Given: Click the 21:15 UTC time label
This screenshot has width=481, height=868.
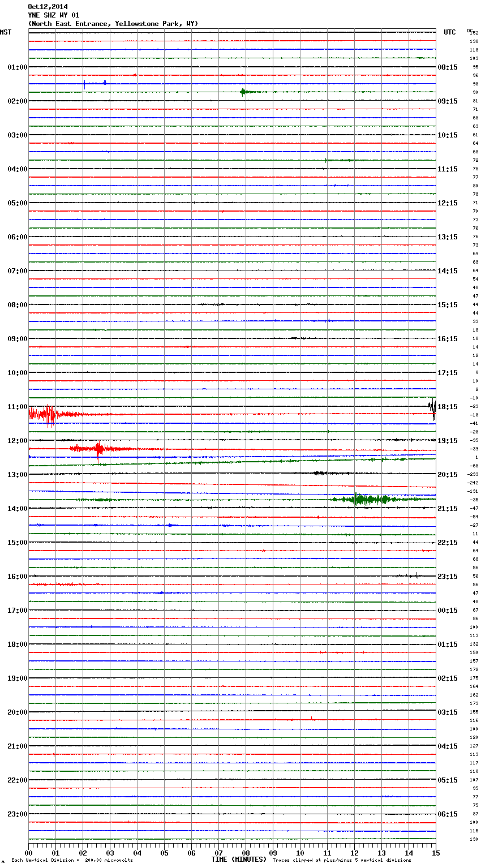Looking at the screenshot, I should click(x=448, y=509).
